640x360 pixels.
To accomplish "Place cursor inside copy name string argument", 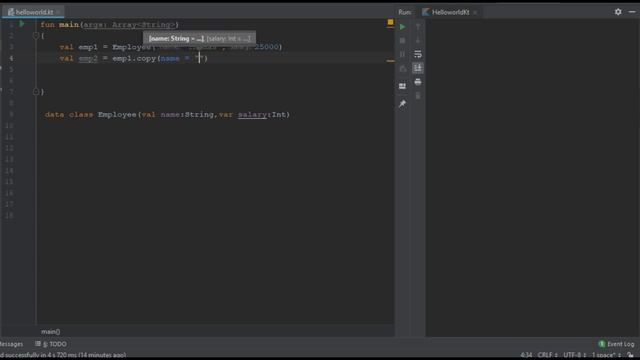I will tap(200, 58).
